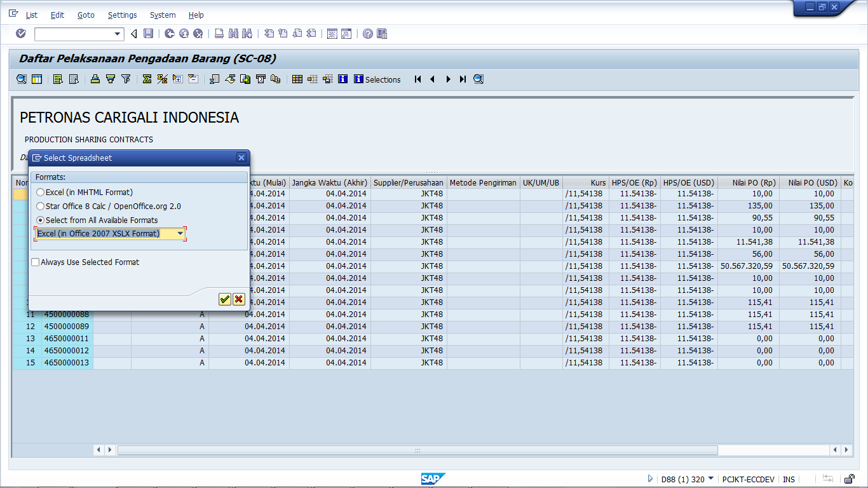Click the Sigma total icon
This screenshot has height=488, width=868.
pyautogui.click(x=147, y=79)
